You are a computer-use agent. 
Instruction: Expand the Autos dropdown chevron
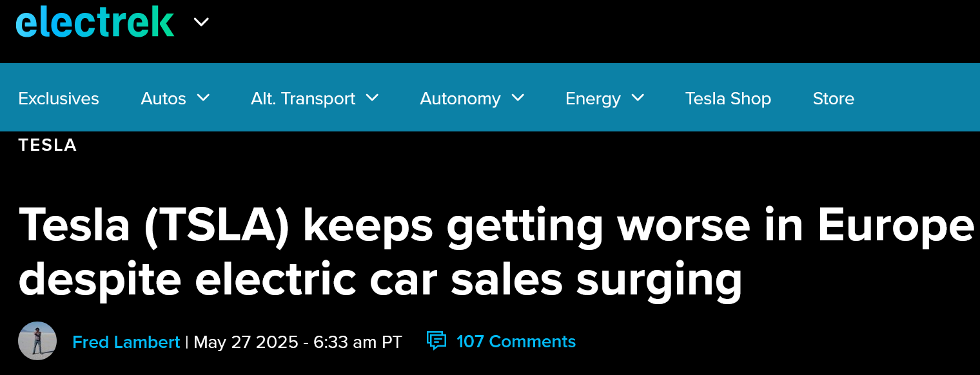pos(203,98)
